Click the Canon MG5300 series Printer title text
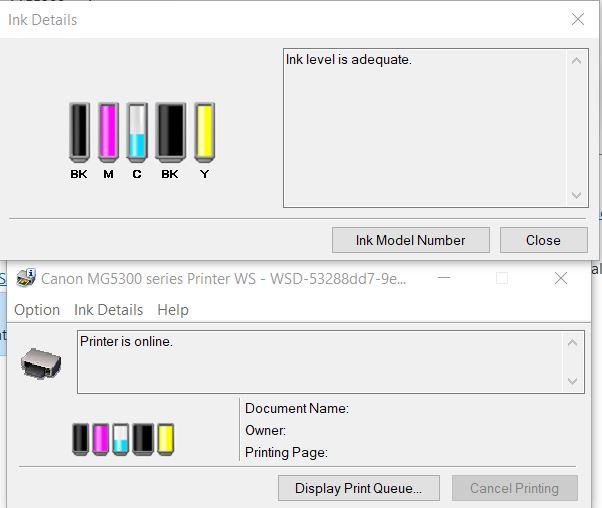 point(223,279)
